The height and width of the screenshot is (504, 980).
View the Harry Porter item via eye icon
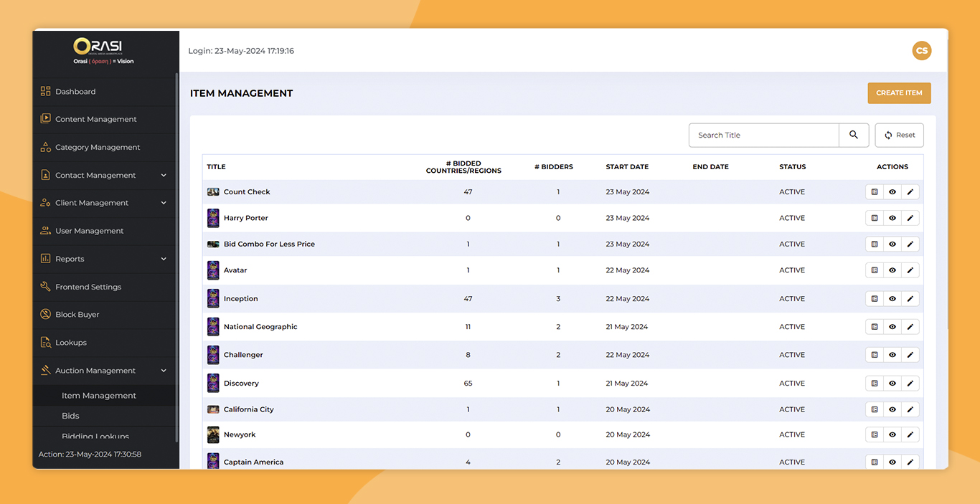[x=892, y=218]
